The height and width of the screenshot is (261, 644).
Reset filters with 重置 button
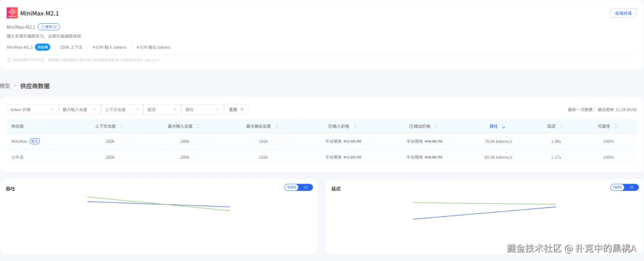[237, 110]
